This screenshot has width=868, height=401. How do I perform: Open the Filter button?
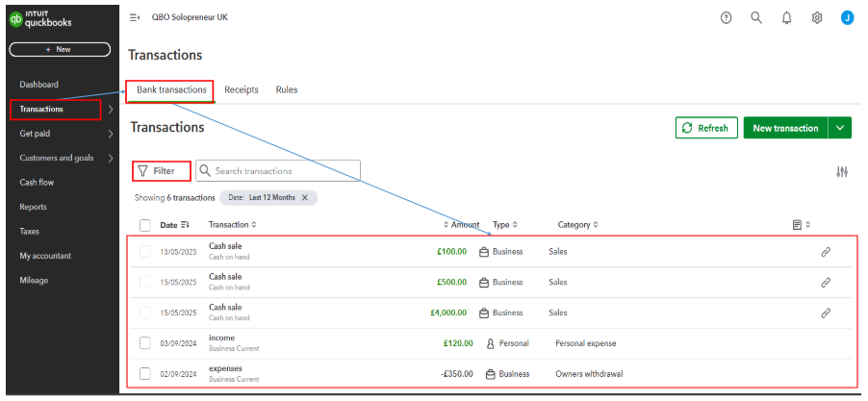156,171
